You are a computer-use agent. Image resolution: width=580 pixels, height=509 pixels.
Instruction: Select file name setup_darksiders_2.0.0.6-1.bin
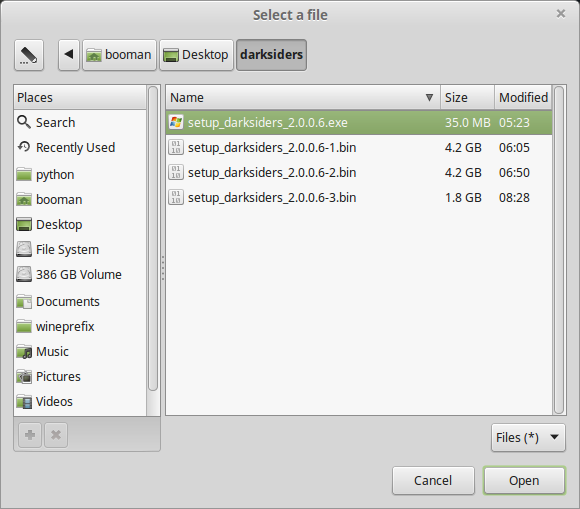(272, 147)
